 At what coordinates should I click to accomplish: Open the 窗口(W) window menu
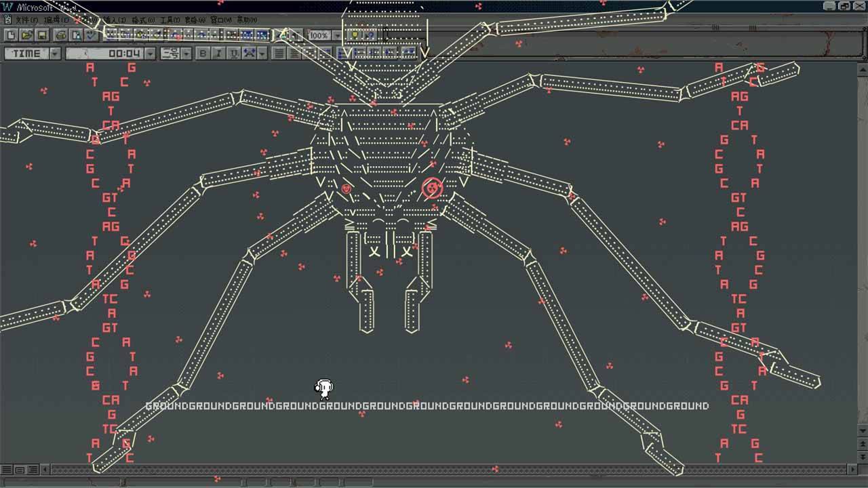pyautogui.click(x=220, y=20)
